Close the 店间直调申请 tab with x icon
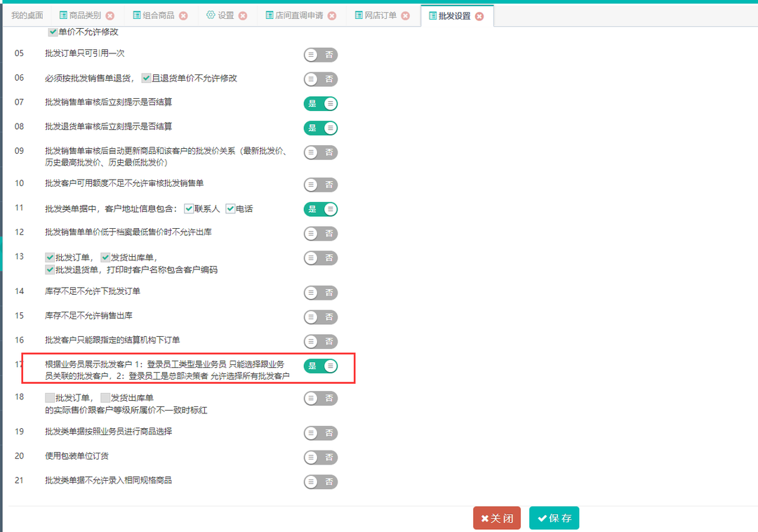Viewport: 758px width, 532px height. [x=332, y=15]
